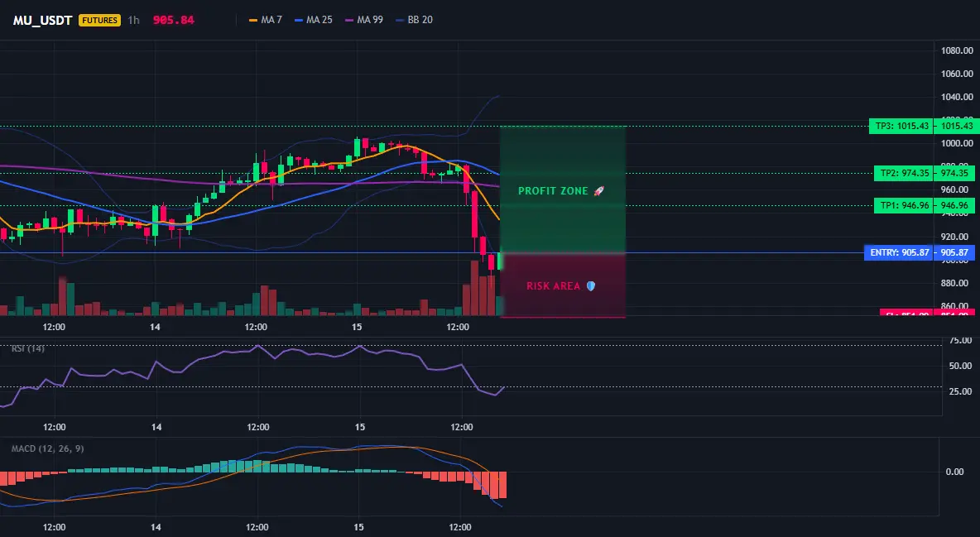Toggle the BB 20 indicator legend
Screen dimensions: 980x537
[415, 20]
